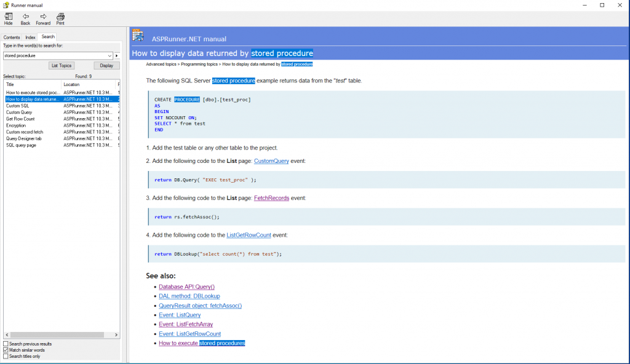Open 'DAL method: DBLookup' link
This screenshot has height=364, width=630.
[x=189, y=296]
